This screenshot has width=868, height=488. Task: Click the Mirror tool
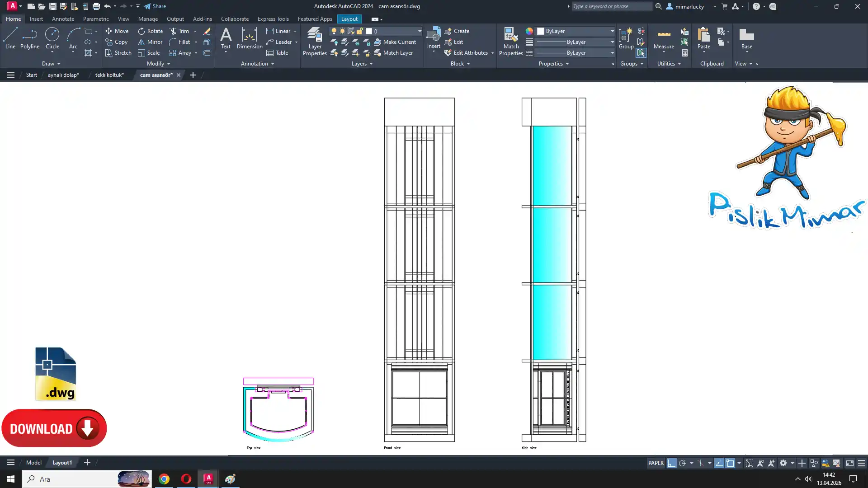150,42
